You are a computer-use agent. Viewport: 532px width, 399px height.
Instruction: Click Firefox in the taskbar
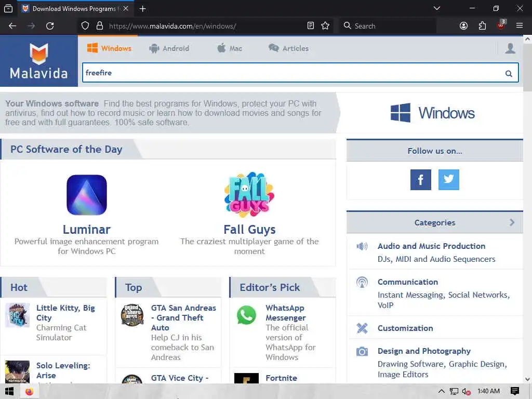click(x=29, y=392)
